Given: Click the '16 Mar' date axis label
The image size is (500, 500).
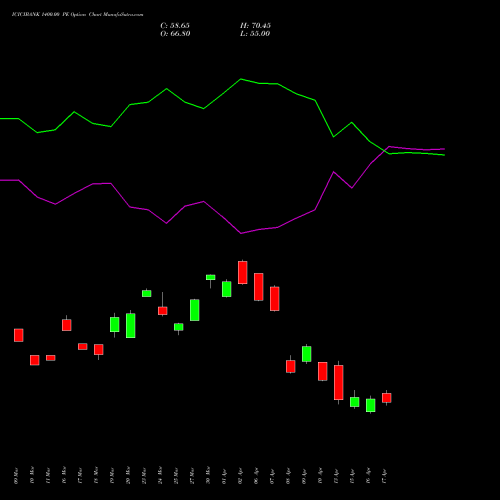Looking at the screenshot, I should click(x=64, y=475).
